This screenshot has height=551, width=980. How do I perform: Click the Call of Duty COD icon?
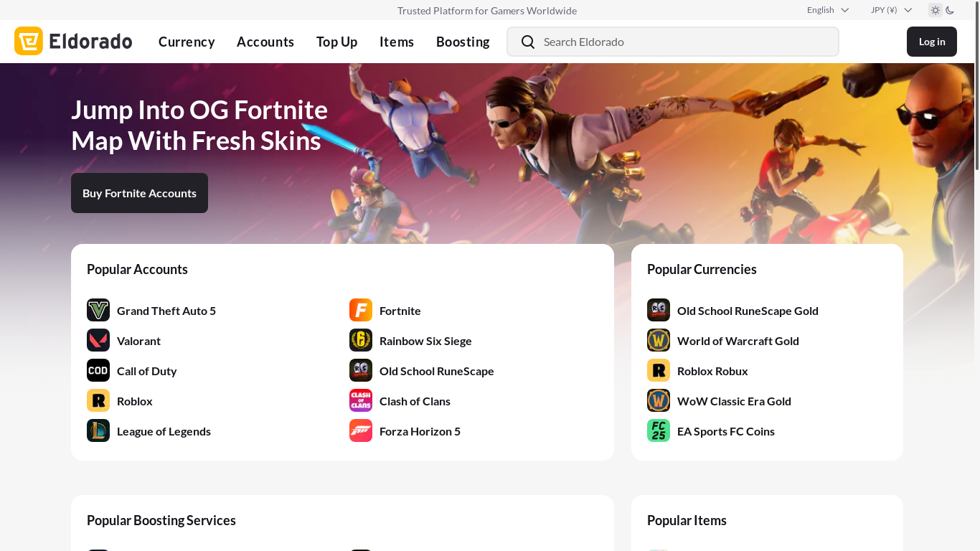click(x=98, y=370)
